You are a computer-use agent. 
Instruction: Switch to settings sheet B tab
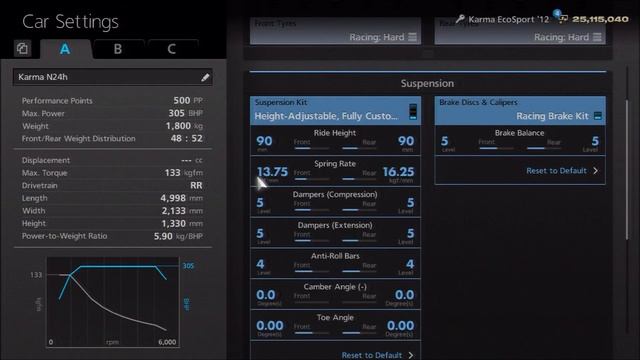coord(118,49)
